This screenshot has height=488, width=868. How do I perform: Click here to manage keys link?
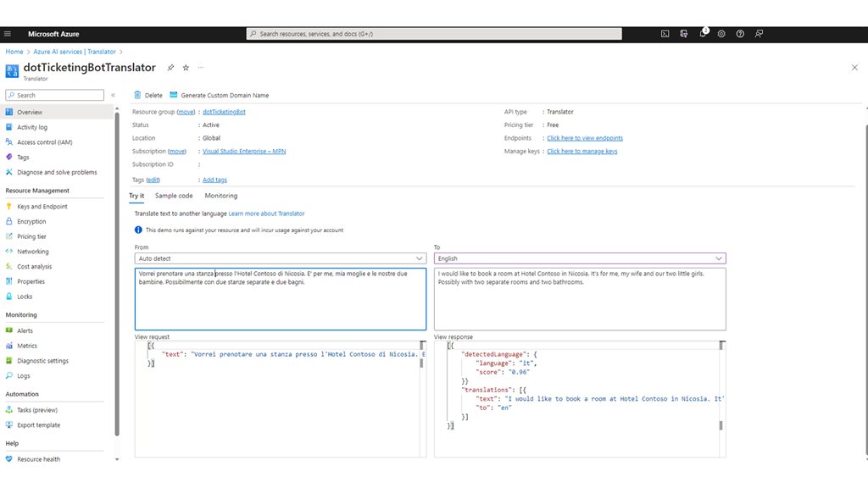coord(581,151)
